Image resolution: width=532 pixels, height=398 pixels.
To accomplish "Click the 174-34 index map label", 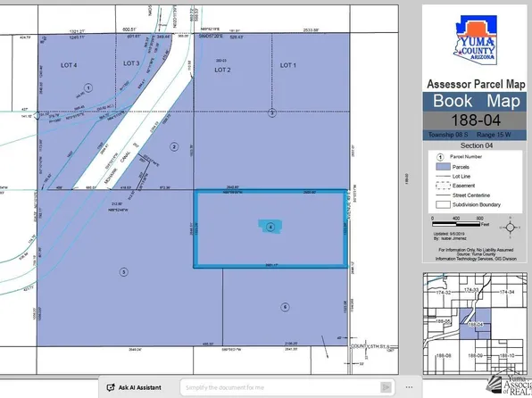I will point(507,292).
